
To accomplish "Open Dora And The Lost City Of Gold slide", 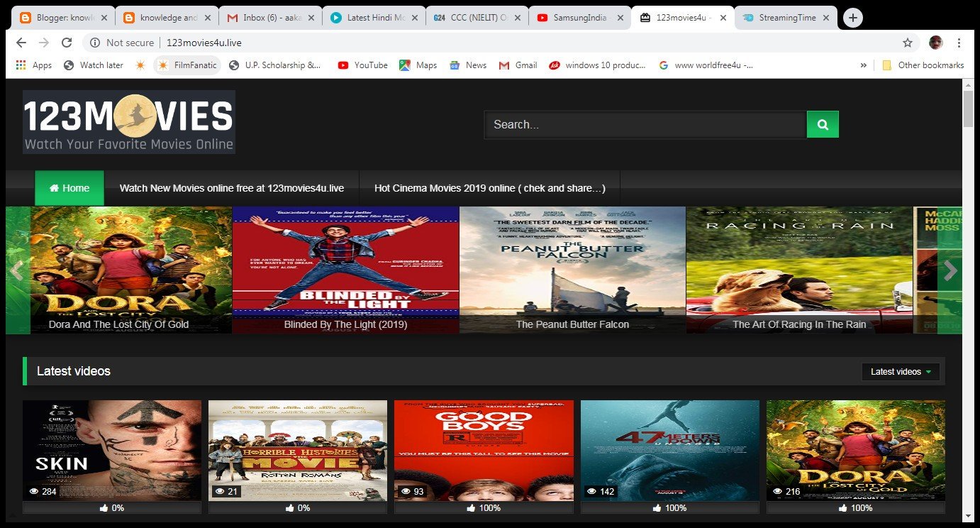I will (x=118, y=270).
